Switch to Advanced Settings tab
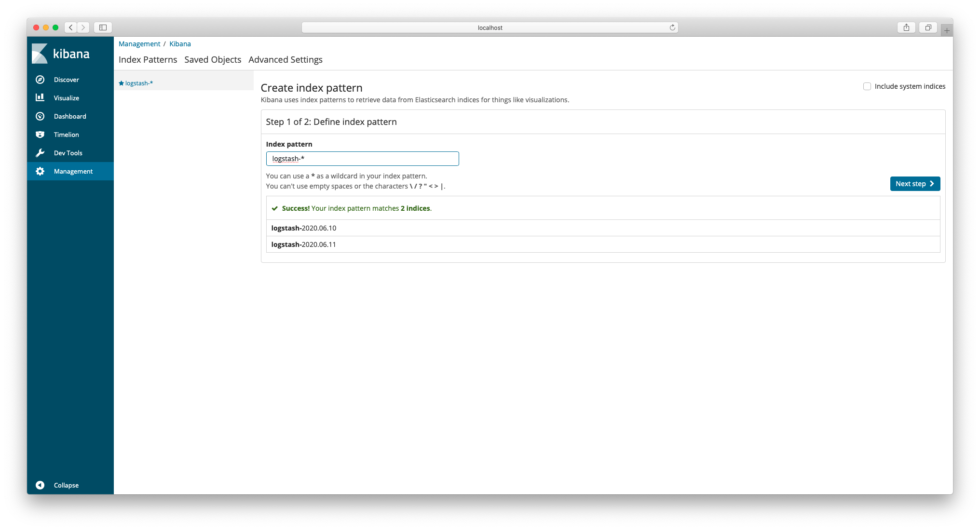The width and height of the screenshot is (980, 530). click(x=286, y=60)
